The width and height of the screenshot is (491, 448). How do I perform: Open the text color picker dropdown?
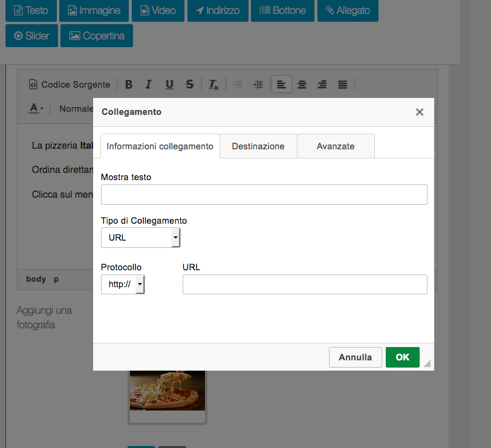[36, 109]
